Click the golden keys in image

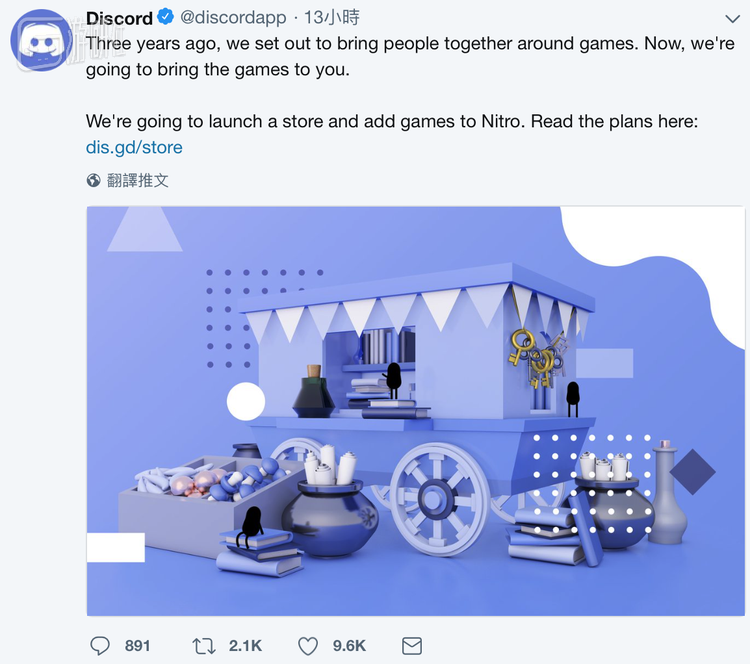[x=535, y=356]
